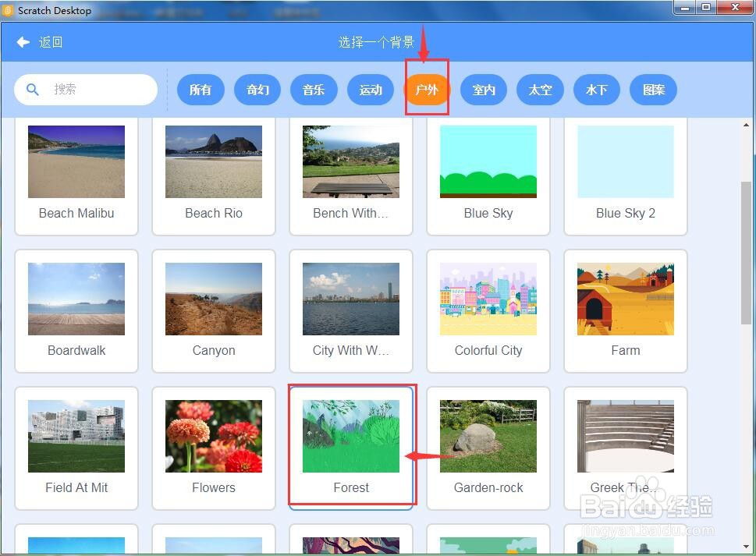Click the Canyon name label
756x556 pixels.
214,350
